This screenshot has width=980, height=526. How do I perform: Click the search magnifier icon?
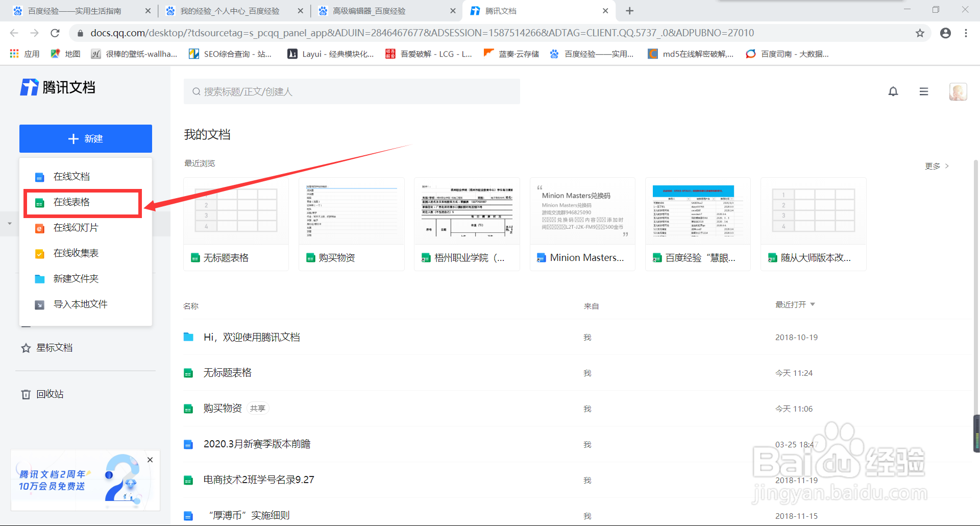(196, 91)
